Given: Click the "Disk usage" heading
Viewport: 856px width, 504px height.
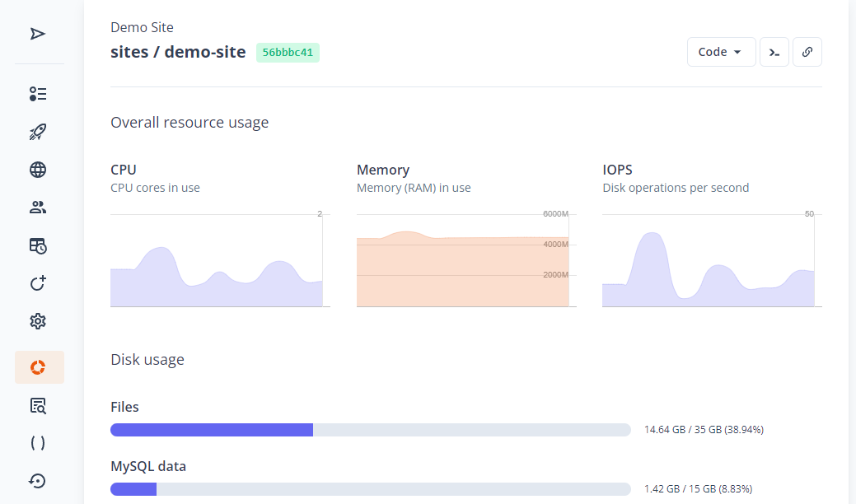Looking at the screenshot, I should click(x=147, y=359).
